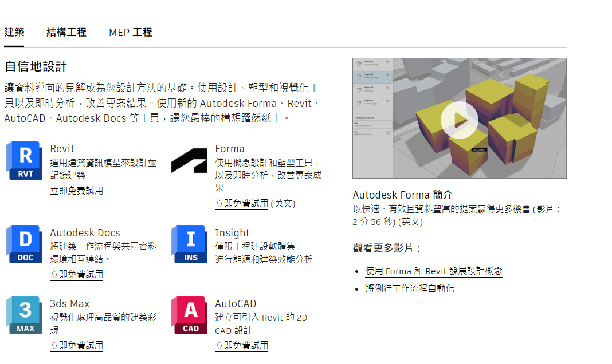The height and width of the screenshot is (364, 612).
Task: Click the video description mentioning 2 分 56 秒
Action: coord(457,216)
